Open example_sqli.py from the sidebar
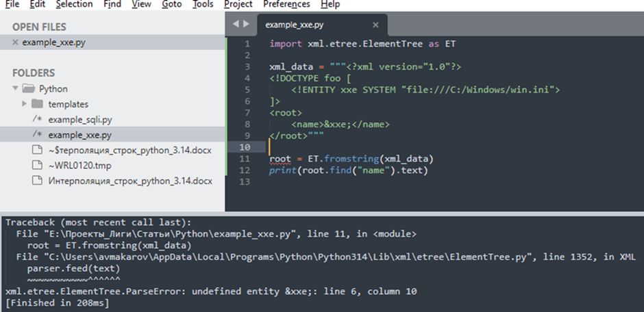644x312 pixels. coord(80,120)
